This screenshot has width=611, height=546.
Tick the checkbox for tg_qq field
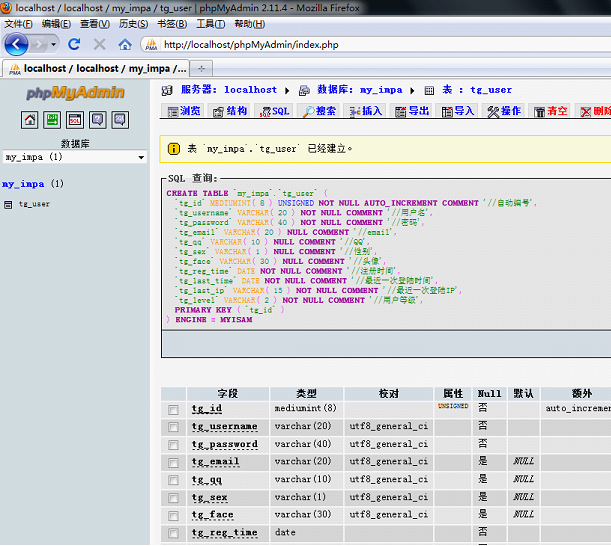click(173, 480)
